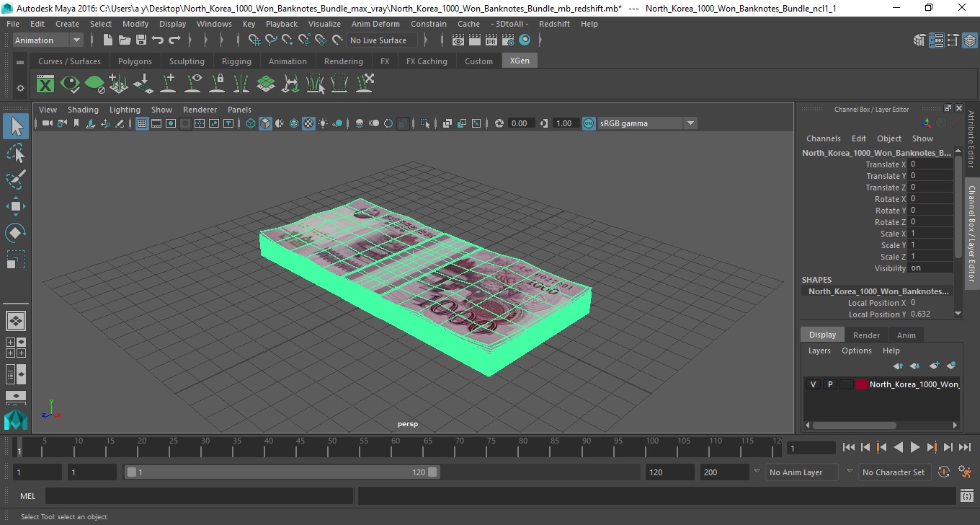Open Channel Box Channels menu
980x525 pixels.
(824, 138)
